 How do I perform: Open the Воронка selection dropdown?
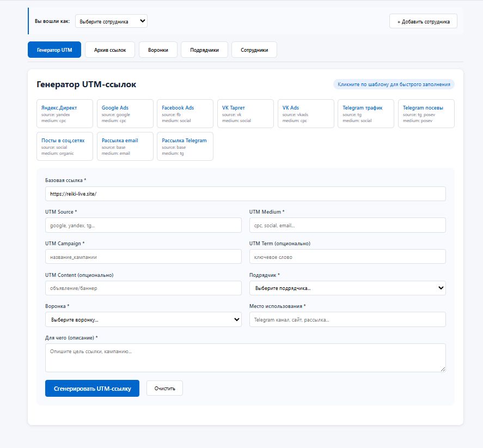click(143, 319)
